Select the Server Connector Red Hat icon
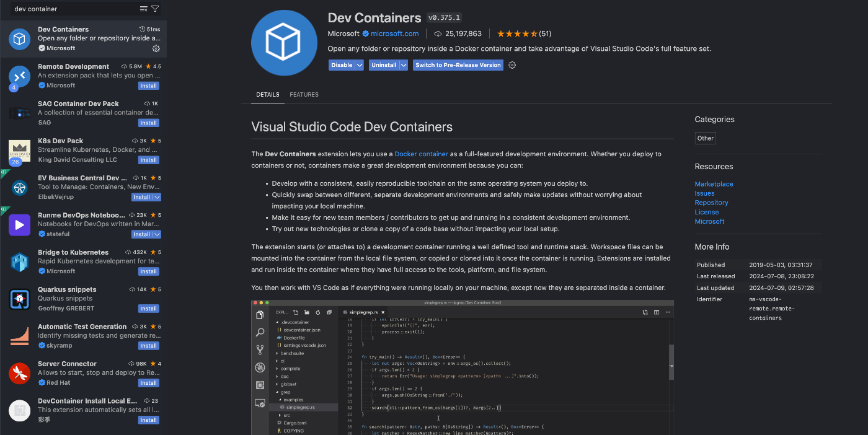The height and width of the screenshot is (435, 868). click(x=19, y=374)
